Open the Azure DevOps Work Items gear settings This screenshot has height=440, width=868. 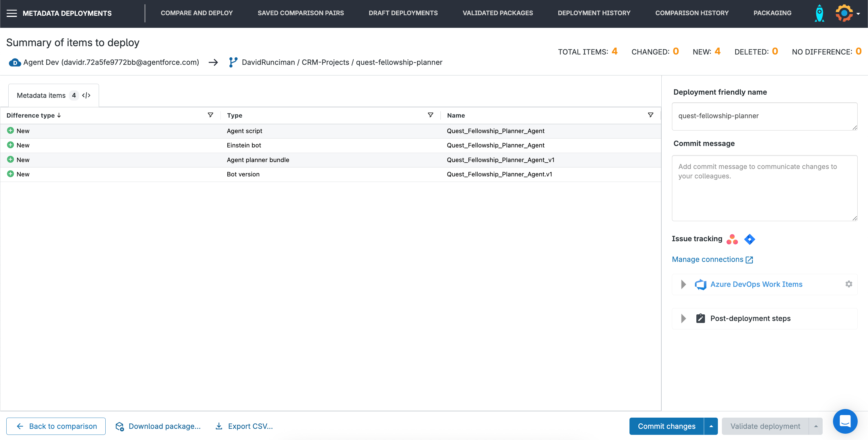pyautogui.click(x=848, y=284)
